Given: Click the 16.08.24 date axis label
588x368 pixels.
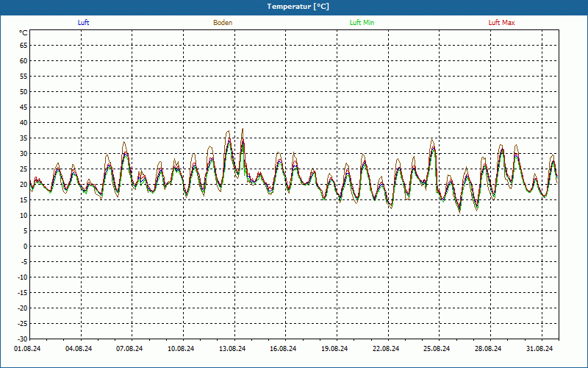Looking at the screenshot, I should 283,349.
